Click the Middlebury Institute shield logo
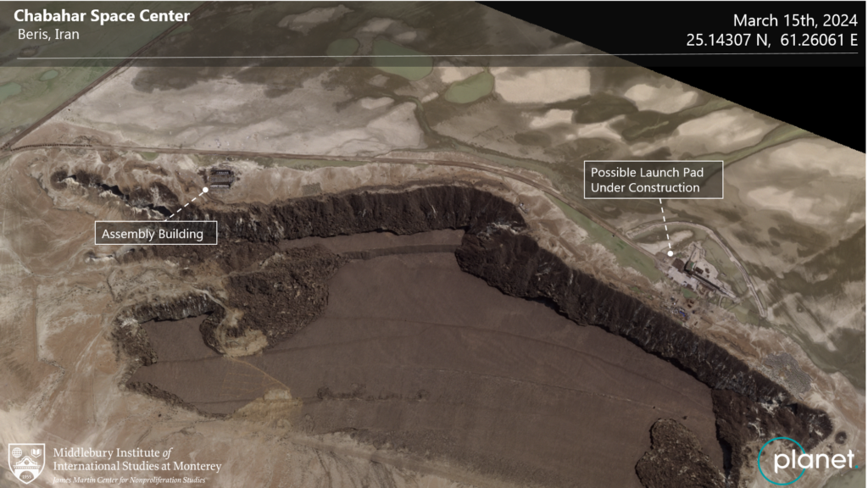This screenshot has height=488, width=868. pyautogui.click(x=26, y=463)
